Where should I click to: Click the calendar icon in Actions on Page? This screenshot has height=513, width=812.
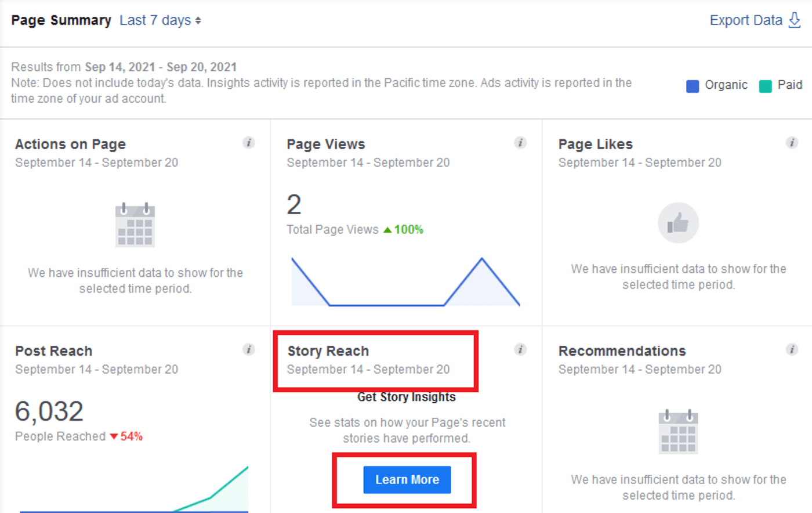[135, 226]
